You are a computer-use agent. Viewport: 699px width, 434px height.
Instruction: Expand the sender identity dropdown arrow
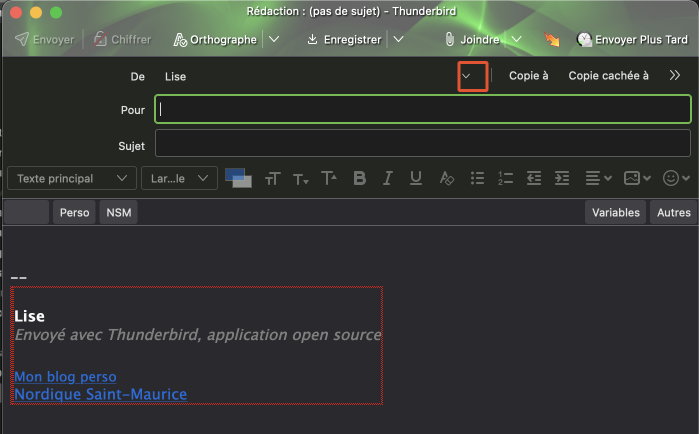[x=465, y=76]
